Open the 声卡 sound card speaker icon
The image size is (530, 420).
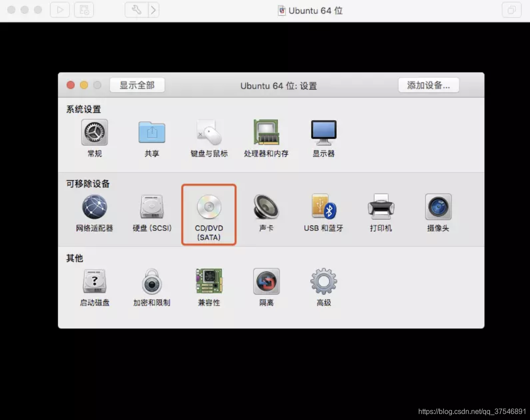[x=266, y=207]
